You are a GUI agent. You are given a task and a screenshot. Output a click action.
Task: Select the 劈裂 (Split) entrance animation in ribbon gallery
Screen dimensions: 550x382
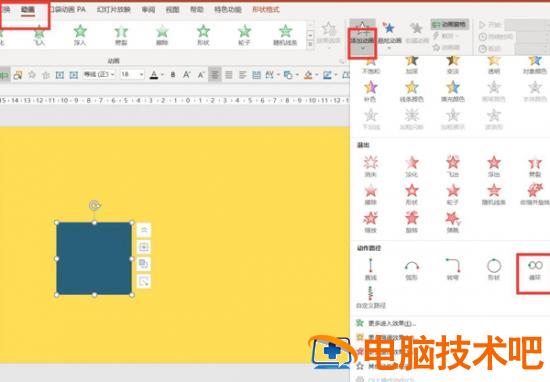pos(121,35)
